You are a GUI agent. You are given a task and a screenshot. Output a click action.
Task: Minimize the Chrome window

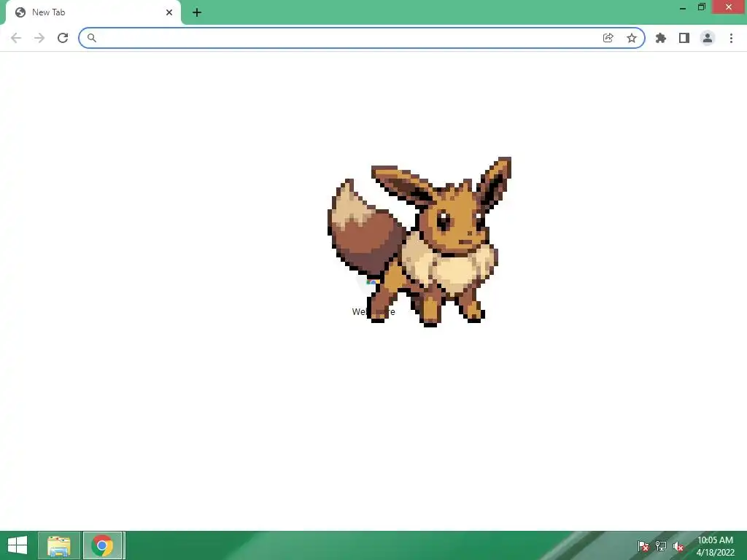point(683,7)
